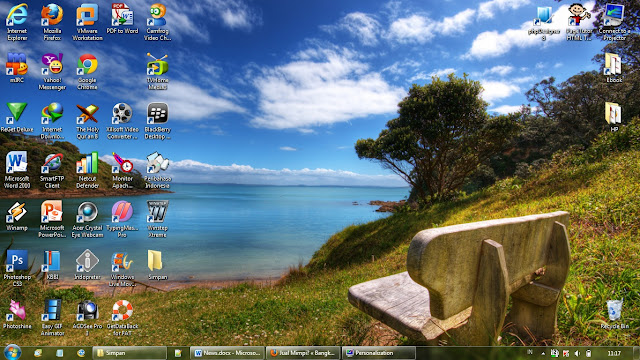The width and height of the screenshot is (640, 360).
Task: Click the taskbar clock showing 11:07
Action: tap(614, 353)
